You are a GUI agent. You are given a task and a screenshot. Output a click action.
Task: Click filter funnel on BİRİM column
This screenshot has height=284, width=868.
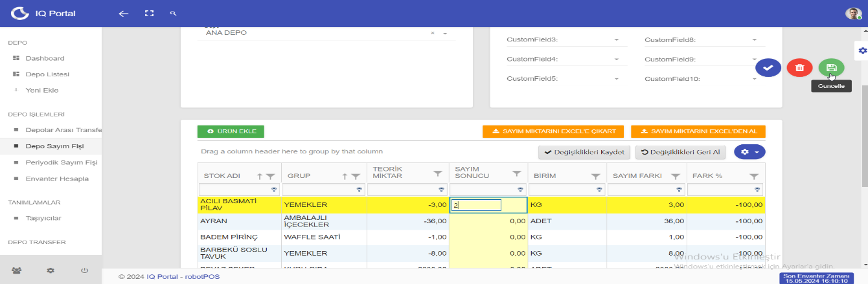[x=595, y=176]
